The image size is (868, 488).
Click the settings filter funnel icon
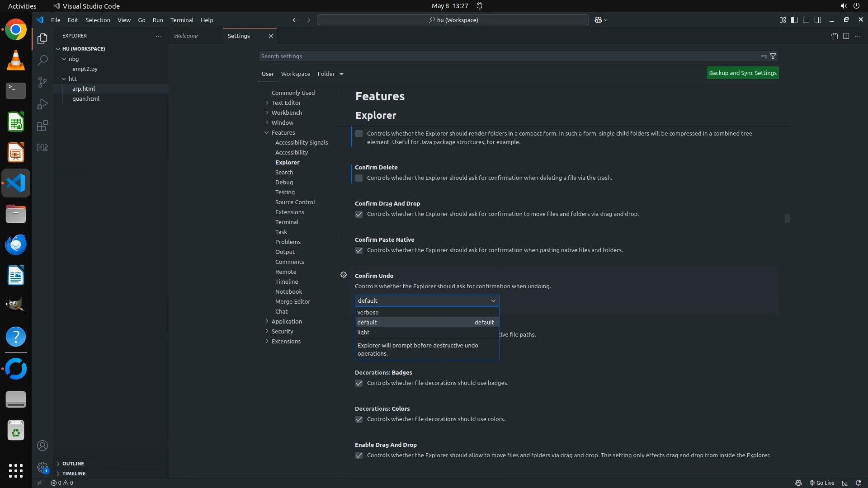coord(773,56)
